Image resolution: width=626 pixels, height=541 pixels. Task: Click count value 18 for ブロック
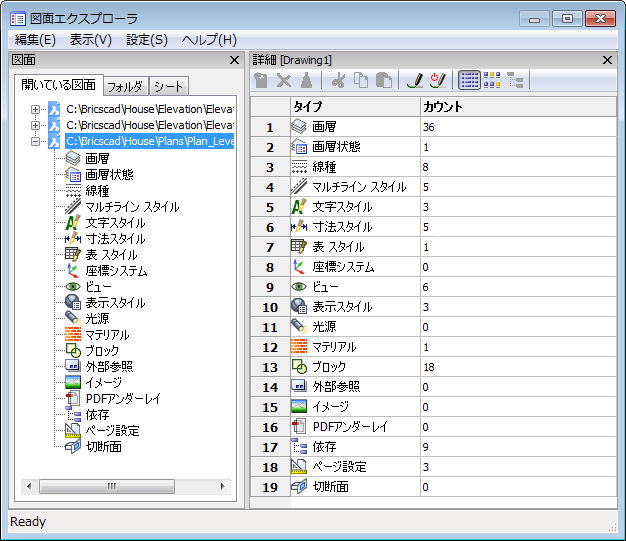click(428, 367)
